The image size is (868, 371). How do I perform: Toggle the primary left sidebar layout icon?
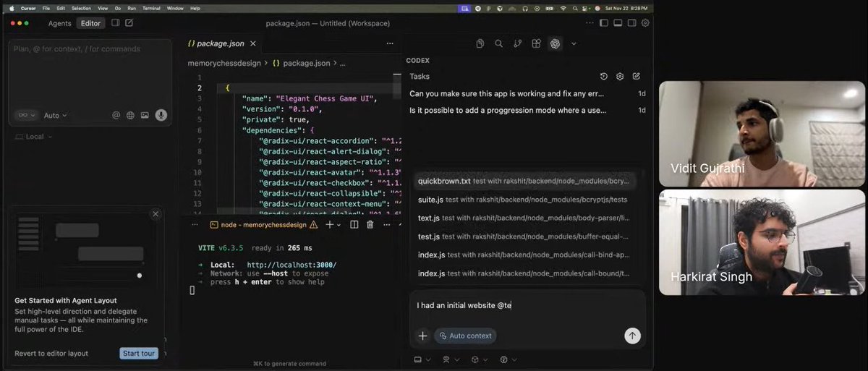point(604,23)
